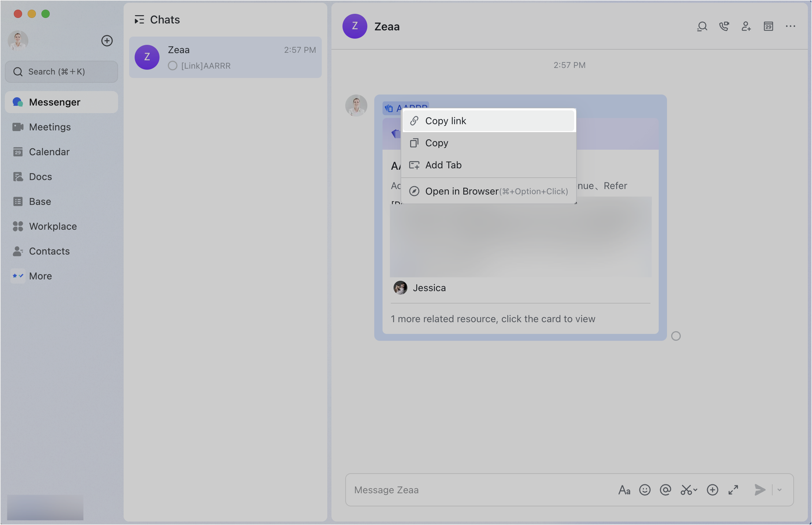Click the read-status circle beside the message

[x=676, y=336]
